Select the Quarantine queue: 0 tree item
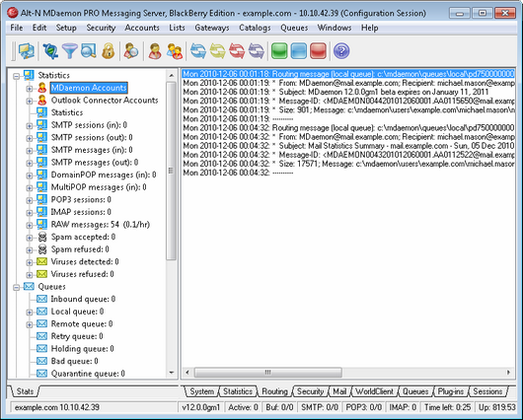Viewport: 523px width, 420px height. pos(88,374)
